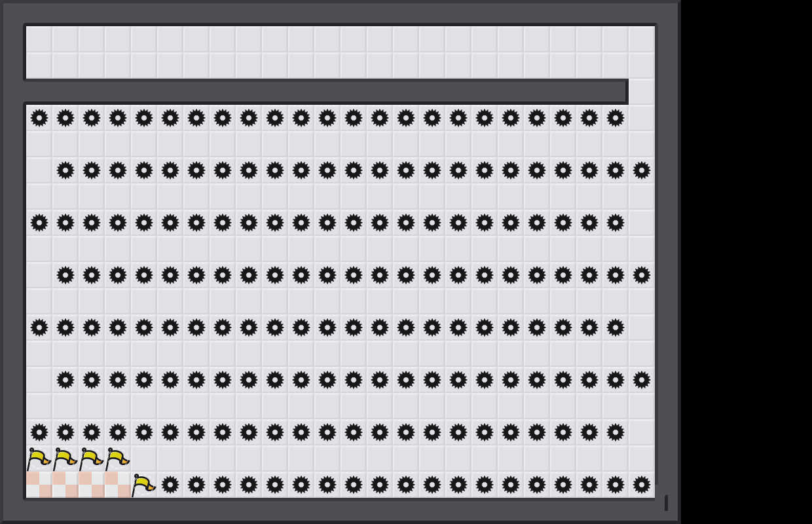Click the checkered tile left of the bottom-row flag
The height and width of the screenshot is (524, 812).
(118, 485)
